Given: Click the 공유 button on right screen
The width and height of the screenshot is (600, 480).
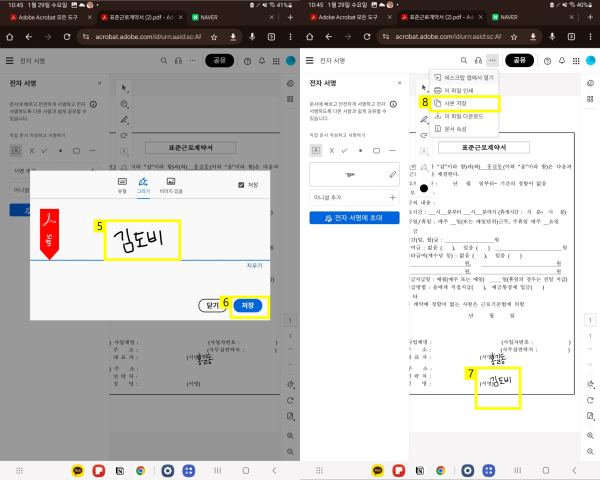Looking at the screenshot, I should tap(519, 60).
